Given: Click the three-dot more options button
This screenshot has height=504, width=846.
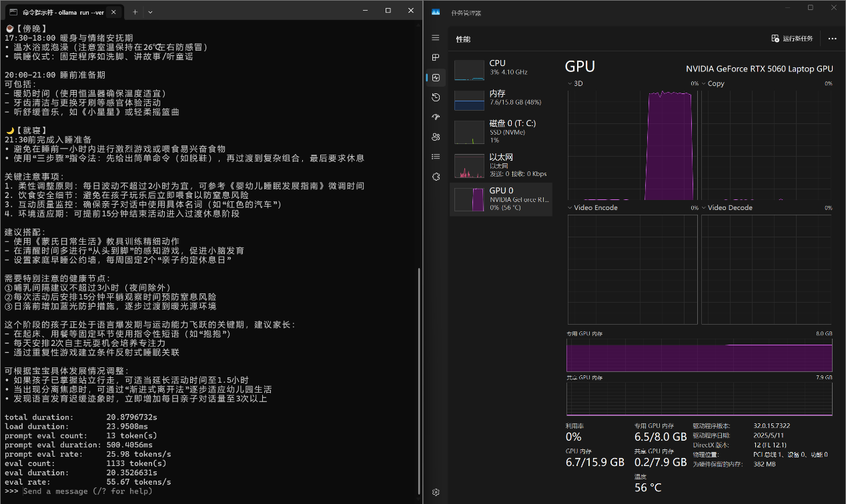Looking at the screenshot, I should [x=832, y=39].
